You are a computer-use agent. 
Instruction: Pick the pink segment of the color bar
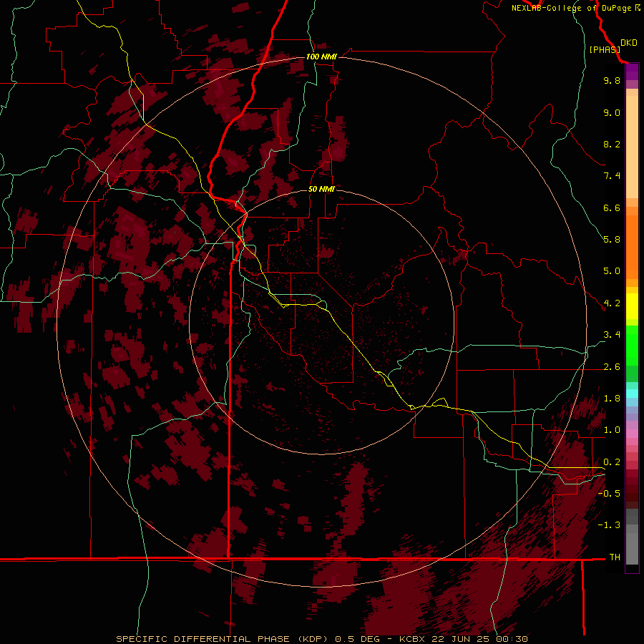pyautogui.click(x=632, y=433)
